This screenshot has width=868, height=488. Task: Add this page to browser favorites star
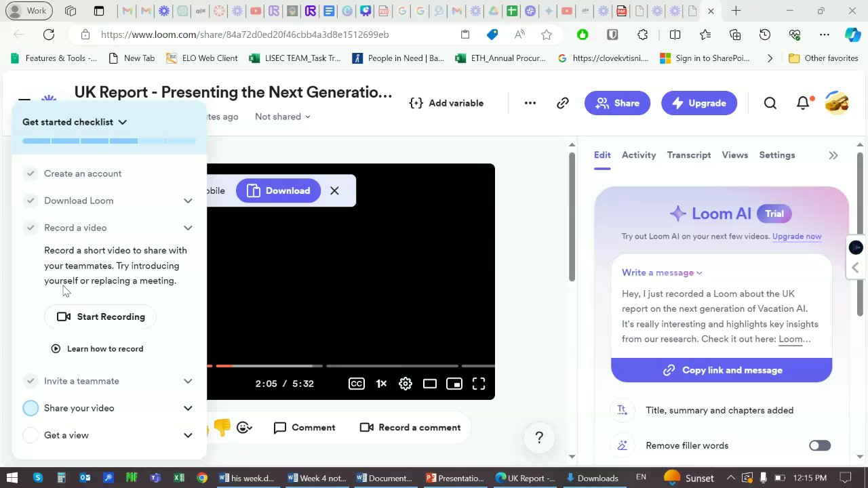tap(547, 35)
